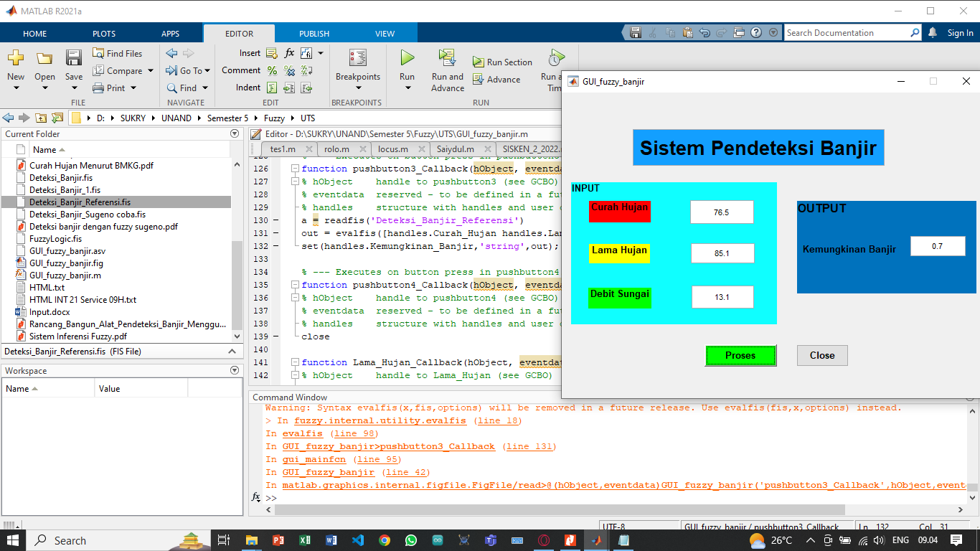Click the wrap comments icon
Screen dimensions: 980x551
coord(306,70)
